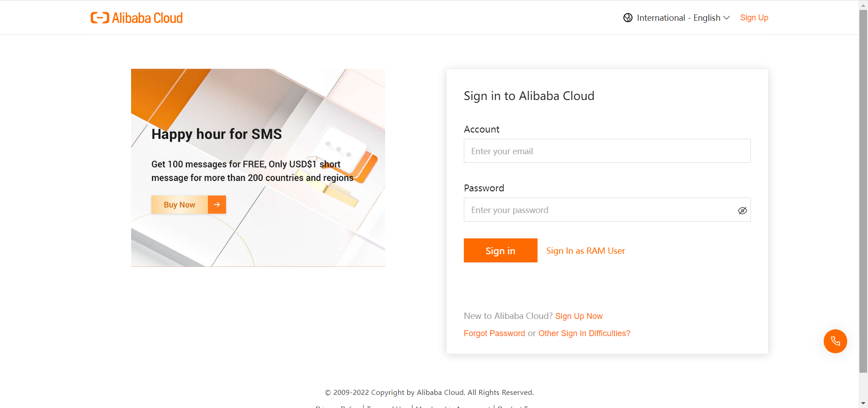Focus the Enter your email field
Image resolution: width=868 pixels, height=408 pixels.
[x=607, y=151]
